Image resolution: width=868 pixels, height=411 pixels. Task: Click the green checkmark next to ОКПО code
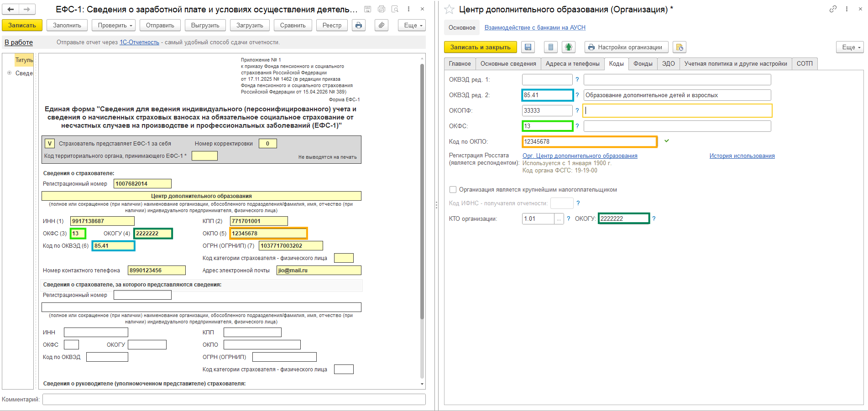(x=667, y=141)
